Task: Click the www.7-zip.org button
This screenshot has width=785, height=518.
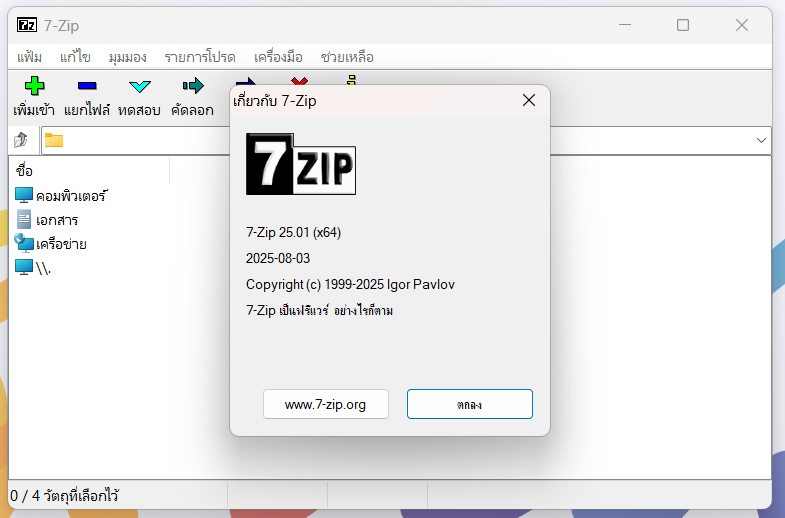Action: tap(325, 405)
